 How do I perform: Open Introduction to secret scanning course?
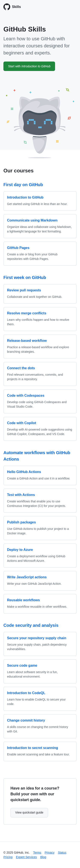tap(32, 748)
